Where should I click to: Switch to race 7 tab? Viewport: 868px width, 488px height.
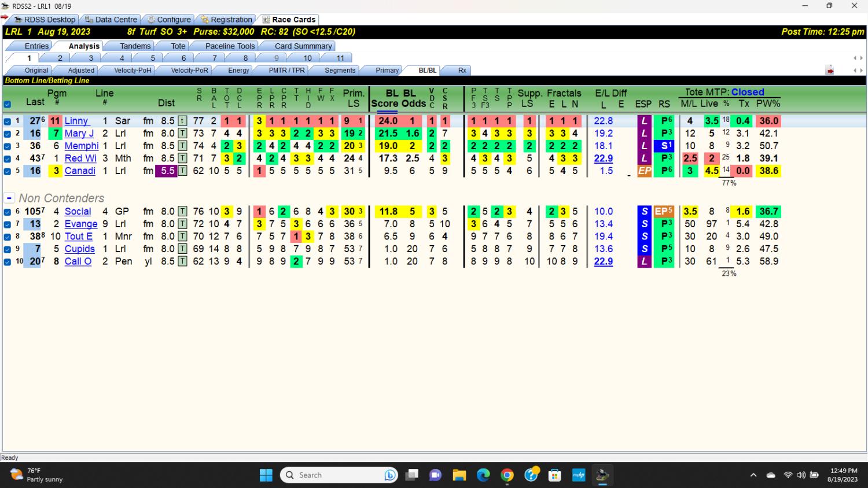coord(214,58)
